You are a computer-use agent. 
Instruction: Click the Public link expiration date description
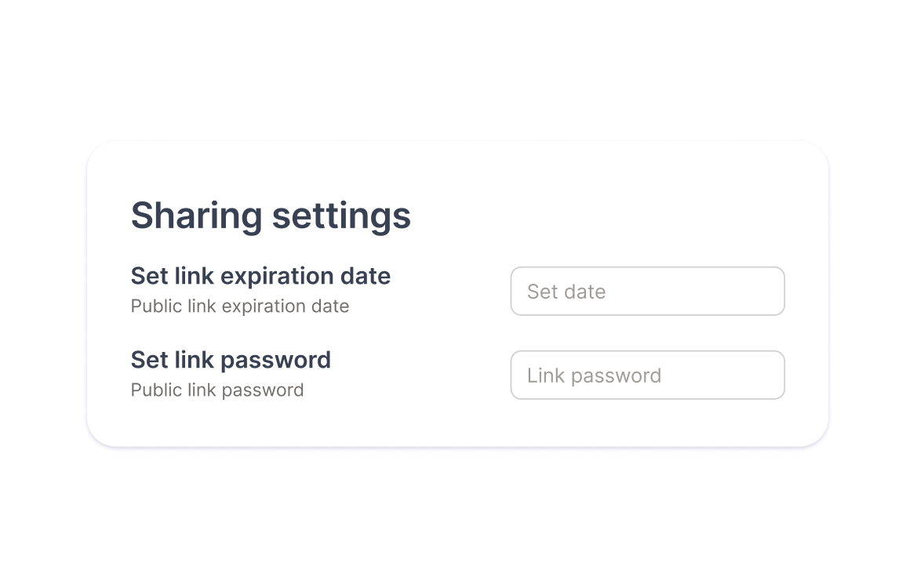pyautogui.click(x=240, y=307)
